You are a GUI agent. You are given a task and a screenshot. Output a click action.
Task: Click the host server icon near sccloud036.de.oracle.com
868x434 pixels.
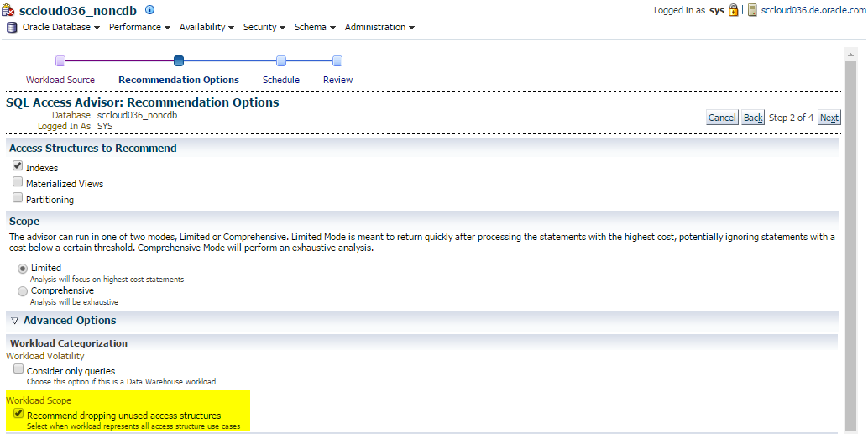pyautogui.click(x=753, y=10)
